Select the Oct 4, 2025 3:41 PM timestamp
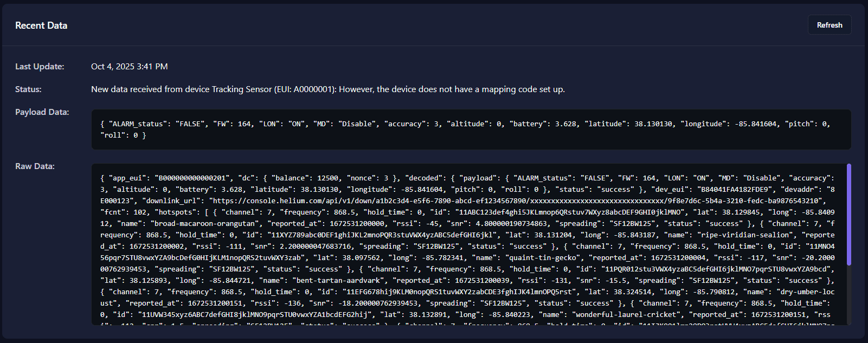 [x=129, y=67]
